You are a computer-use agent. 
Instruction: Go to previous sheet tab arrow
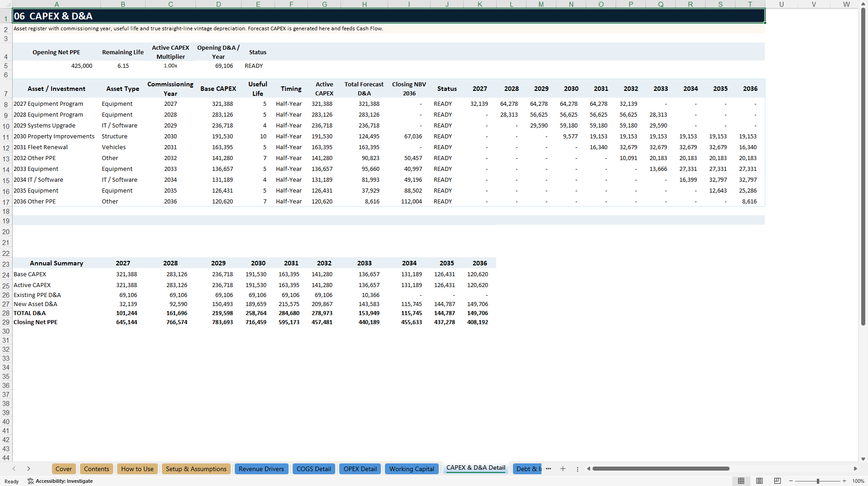(x=14, y=469)
